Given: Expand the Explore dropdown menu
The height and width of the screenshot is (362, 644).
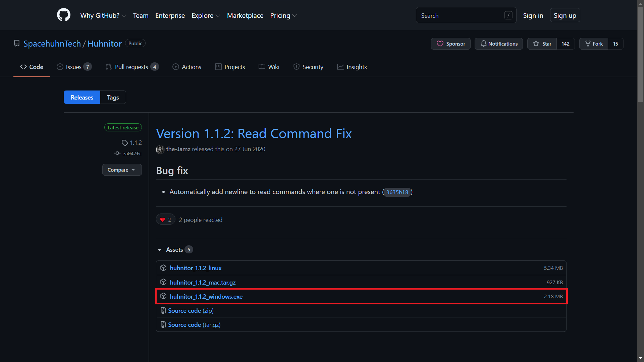Looking at the screenshot, I should click(x=206, y=15).
